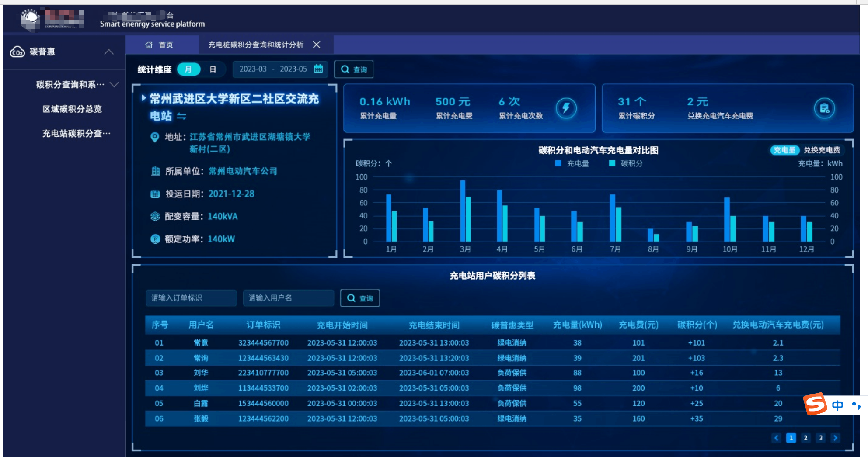Expand the 碳积分查询和系… submenu chevron
The width and height of the screenshot is (868, 460).
pos(115,84)
